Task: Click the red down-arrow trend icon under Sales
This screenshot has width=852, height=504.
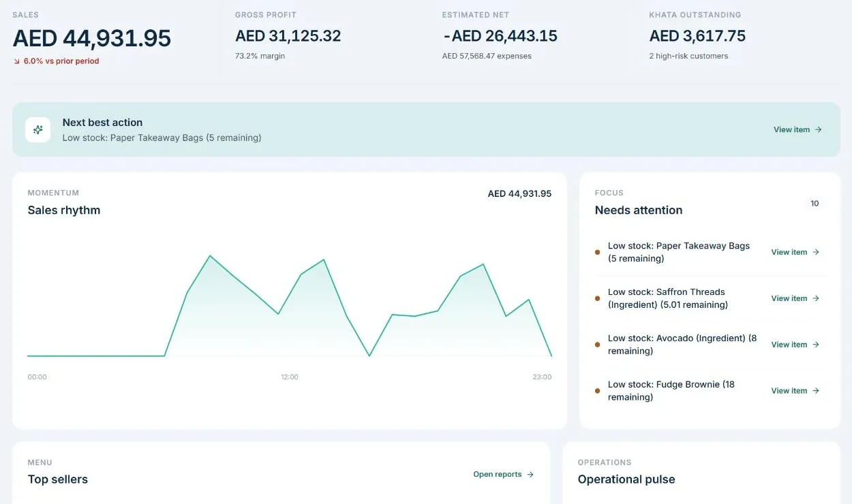Action: [x=17, y=61]
